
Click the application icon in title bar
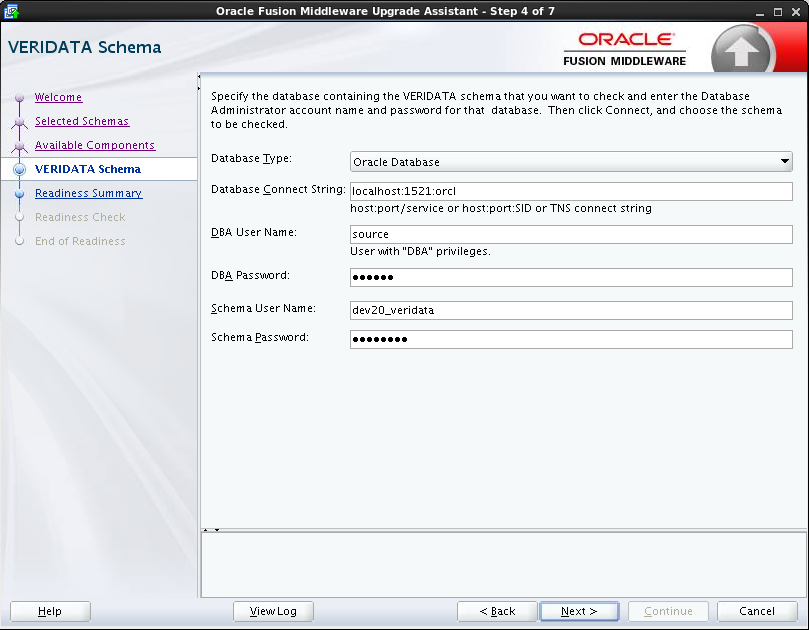pyautogui.click(x=11, y=11)
